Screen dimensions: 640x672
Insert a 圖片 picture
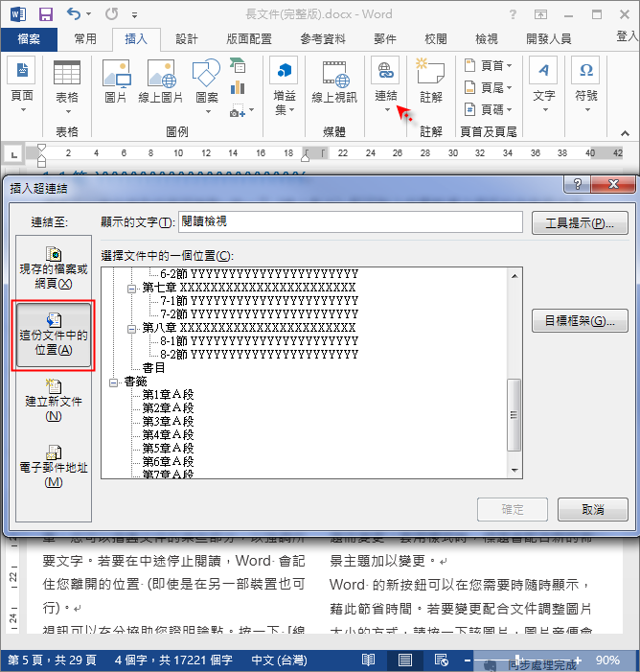click(116, 81)
